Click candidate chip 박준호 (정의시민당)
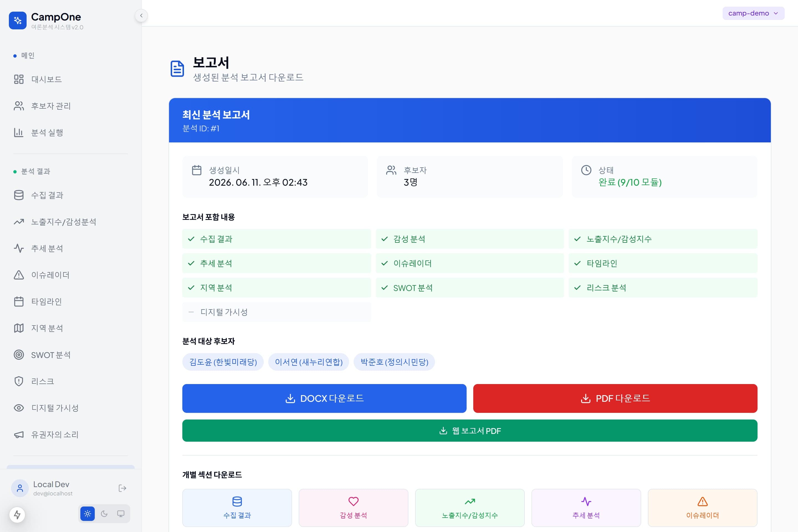The height and width of the screenshot is (532, 798). click(394, 362)
